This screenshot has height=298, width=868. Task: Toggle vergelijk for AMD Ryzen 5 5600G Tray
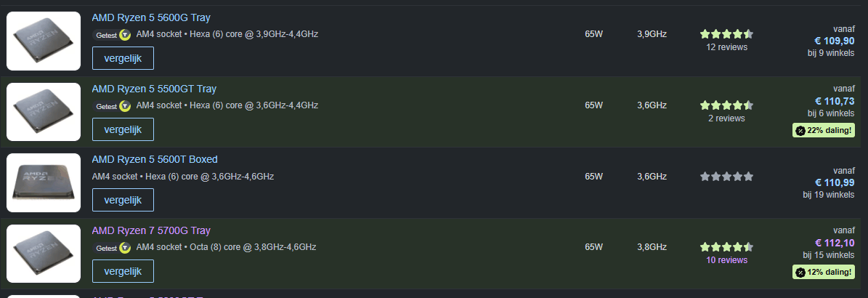123,58
